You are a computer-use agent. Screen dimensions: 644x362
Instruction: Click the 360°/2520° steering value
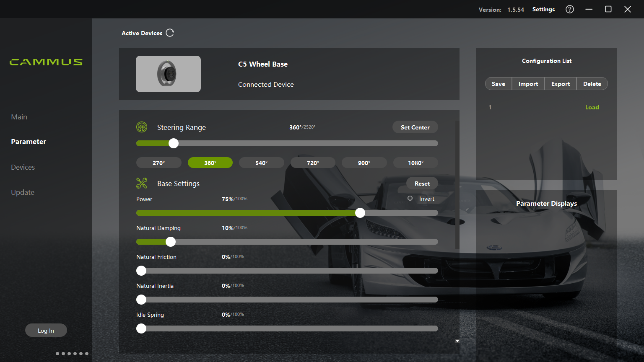pyautogui.click(x=302, y=127)
